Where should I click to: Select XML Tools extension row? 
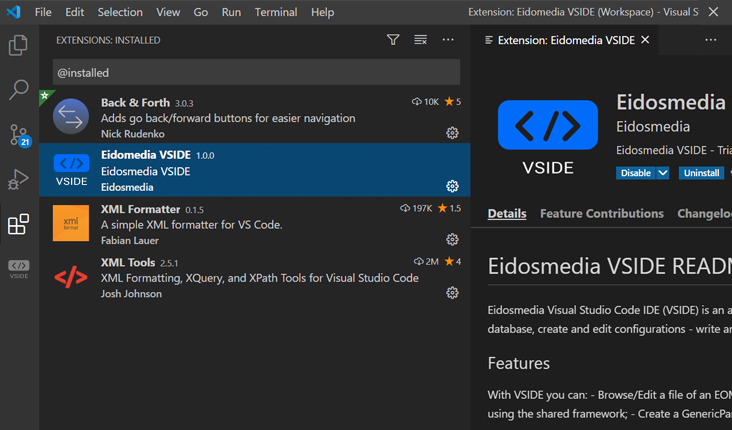pos(254,276)
